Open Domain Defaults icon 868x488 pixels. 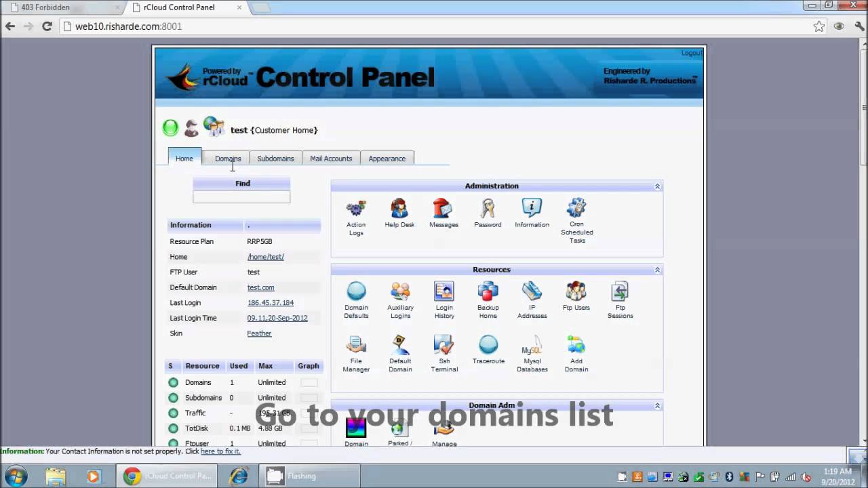point(356,291)
